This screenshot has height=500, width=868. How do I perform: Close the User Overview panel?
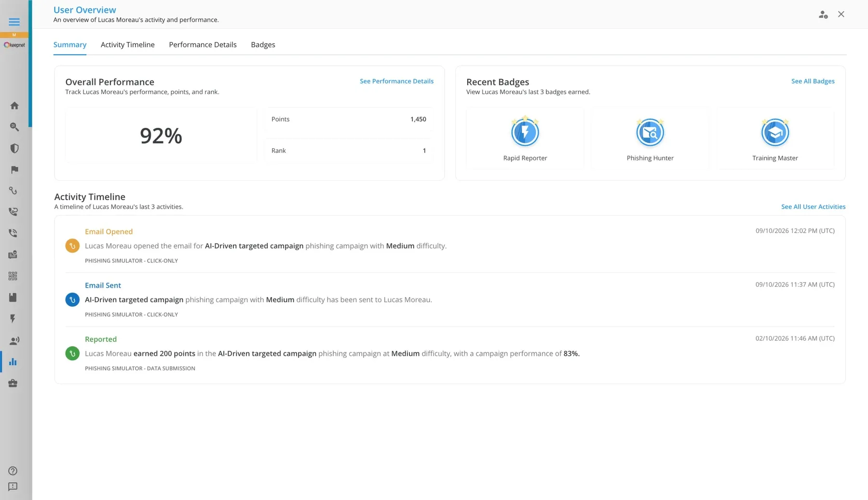(841, 14)
